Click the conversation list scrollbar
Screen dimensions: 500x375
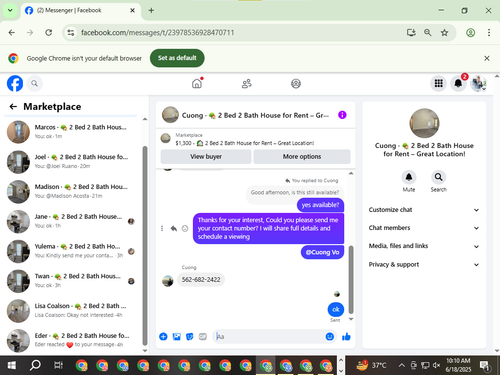click(x=145, y=246)
